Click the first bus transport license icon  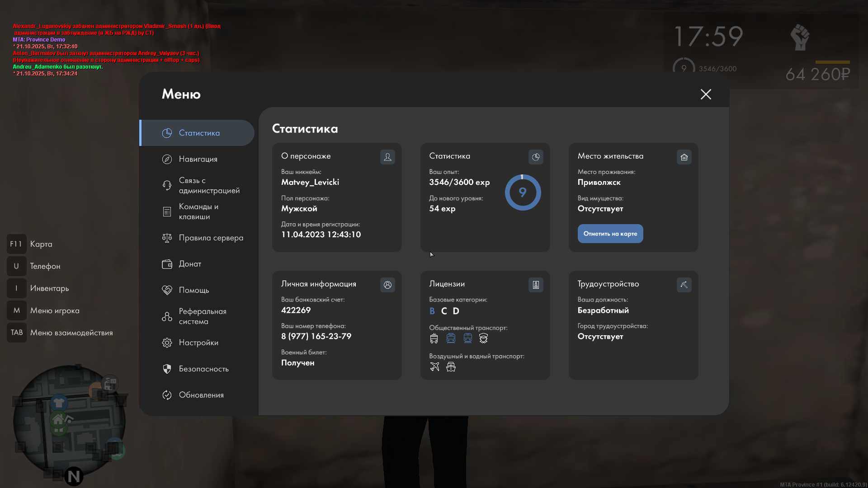[x=434, y=338]
